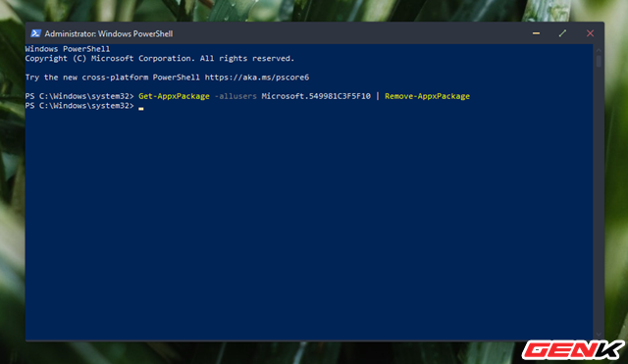
Task: Click the scrollbar up arrow
Action: click(x=599, y=50)
